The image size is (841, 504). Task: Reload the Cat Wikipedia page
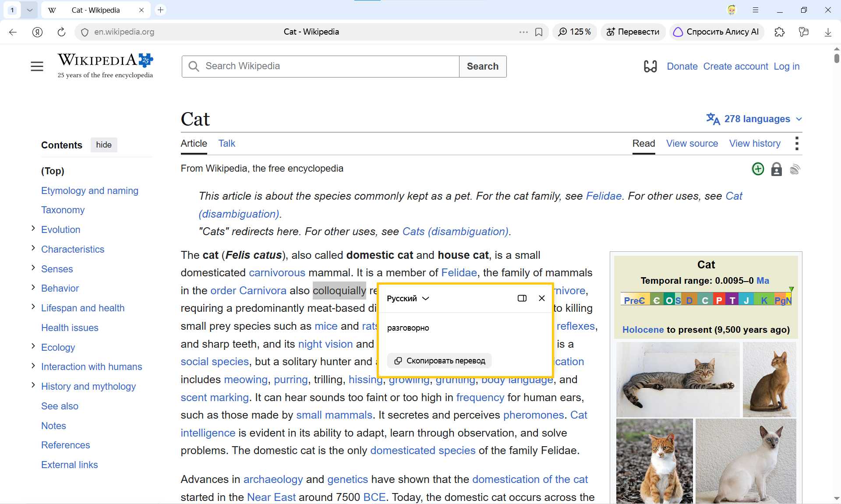click(61, 32)
